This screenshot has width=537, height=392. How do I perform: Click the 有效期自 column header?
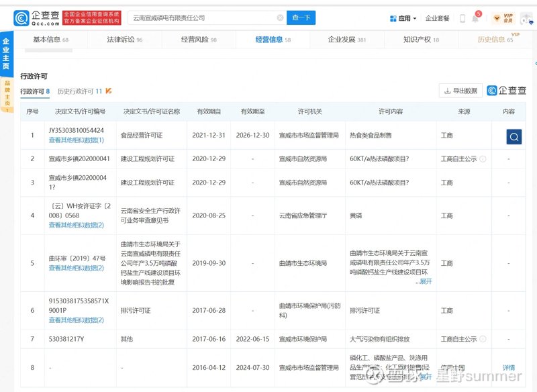click(x=209, y=111)
